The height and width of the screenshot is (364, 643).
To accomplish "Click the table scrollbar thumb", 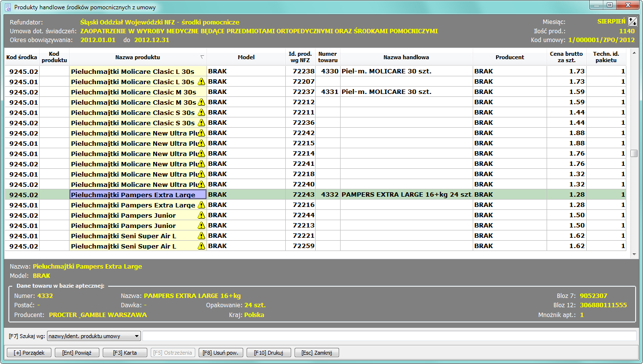I will pyautogui.click(x=634, y=154).
